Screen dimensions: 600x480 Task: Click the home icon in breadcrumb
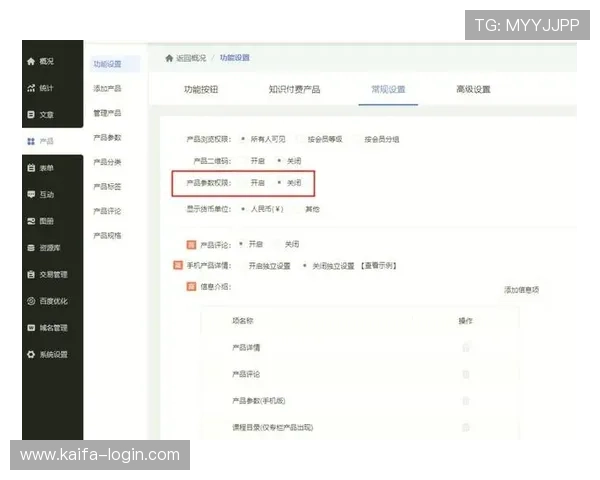coord(169,58)
